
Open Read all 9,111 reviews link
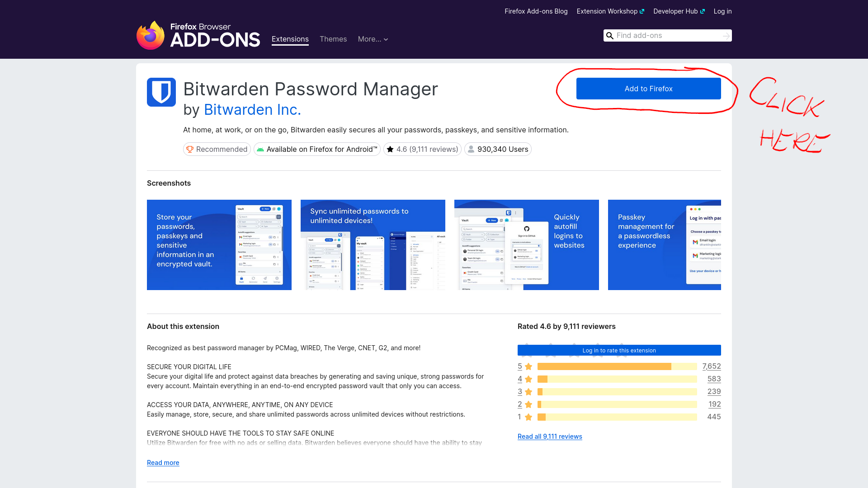550,436
